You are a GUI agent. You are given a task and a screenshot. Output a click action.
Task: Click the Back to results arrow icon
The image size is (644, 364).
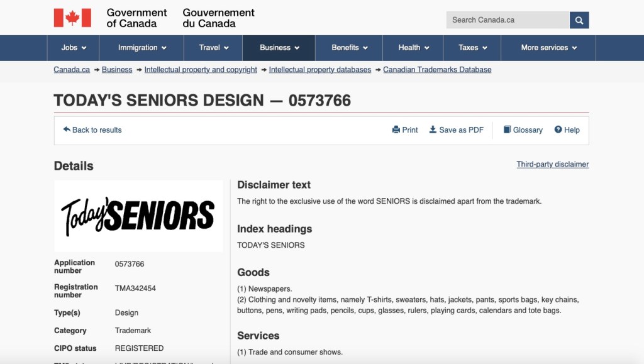(67, 130)
